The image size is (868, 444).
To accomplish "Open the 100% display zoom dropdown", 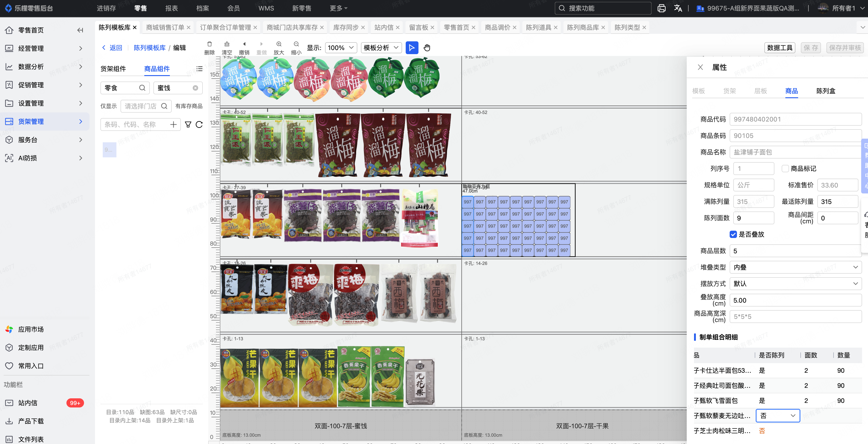I will (x=341, y=48).
